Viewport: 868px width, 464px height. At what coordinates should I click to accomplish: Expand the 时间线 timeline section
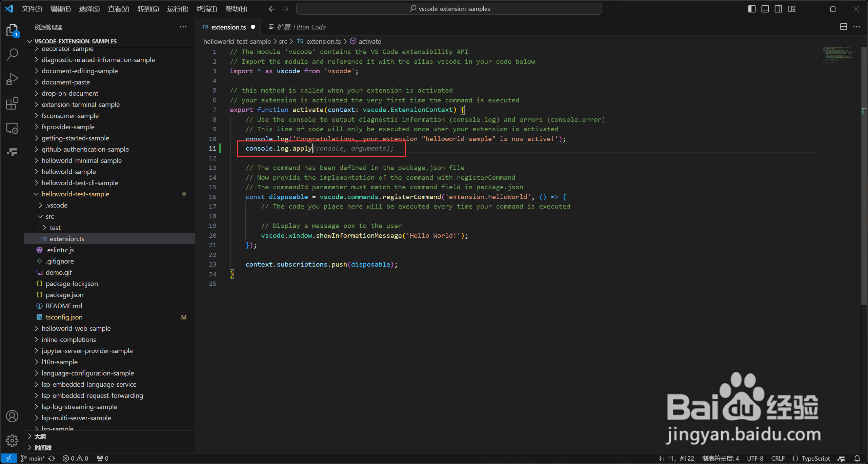[x=110, y=447]
